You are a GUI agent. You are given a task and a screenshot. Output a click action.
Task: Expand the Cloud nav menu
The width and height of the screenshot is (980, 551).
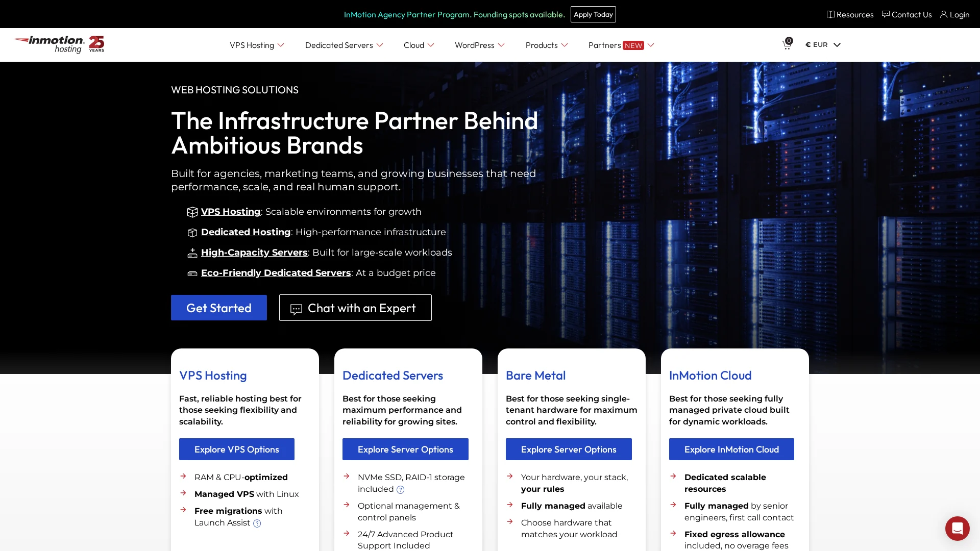(419, 45)
